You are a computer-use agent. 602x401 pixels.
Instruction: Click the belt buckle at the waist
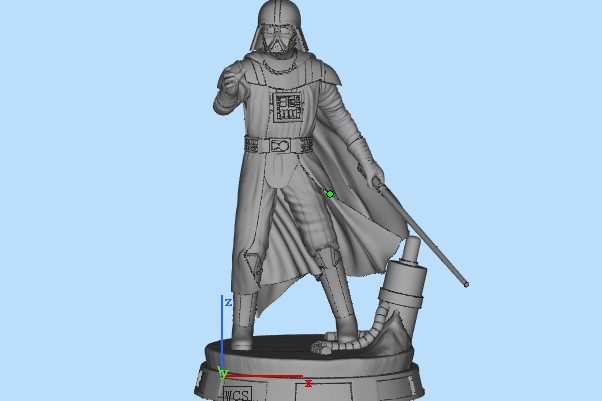point(281,145)
